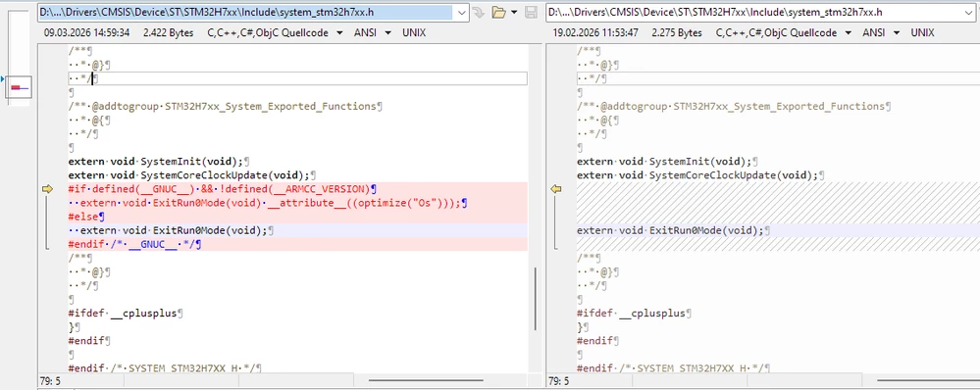Click the __attribute__ optimize line in left pane
980x390 pixels.
268,203
